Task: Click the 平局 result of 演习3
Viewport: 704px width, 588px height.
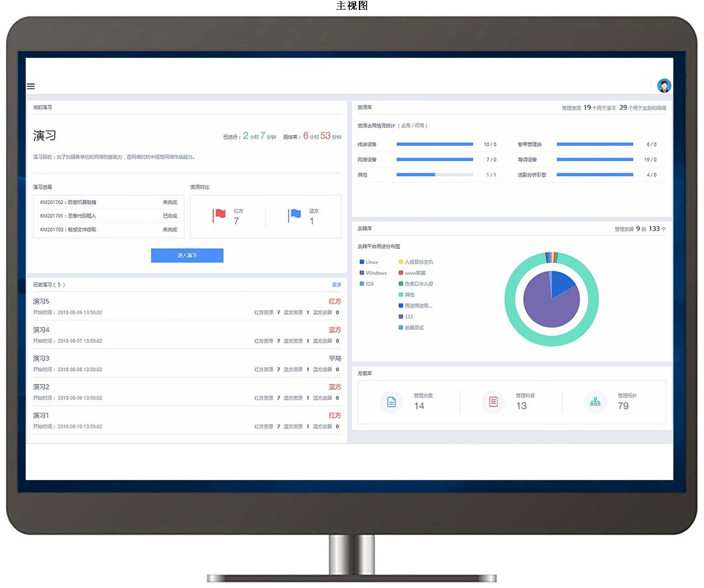Action: click(335, 358)
